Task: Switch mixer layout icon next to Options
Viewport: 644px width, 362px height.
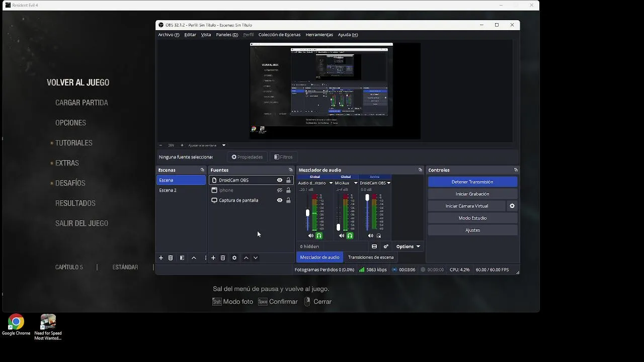Action: tap(374, 246)
